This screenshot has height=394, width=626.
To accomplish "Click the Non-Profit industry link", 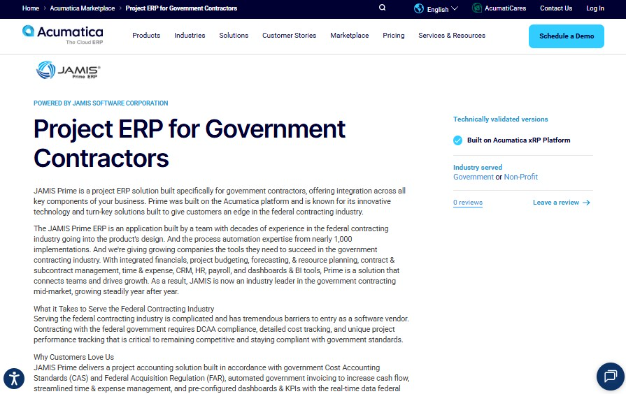I will (521, 177).
